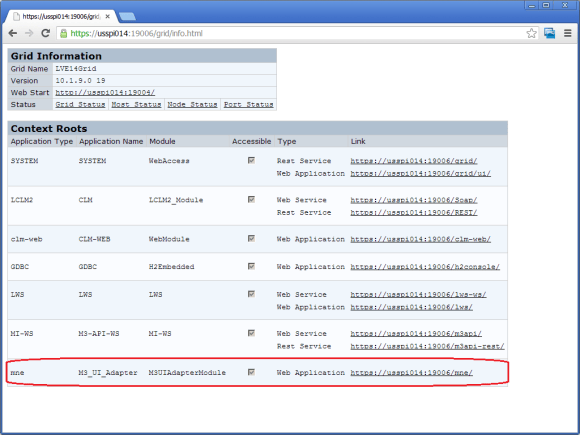The width and height of the screenshot is (580, 435).
Task: Open the blue browser extension icon
Action: (550, 33)
